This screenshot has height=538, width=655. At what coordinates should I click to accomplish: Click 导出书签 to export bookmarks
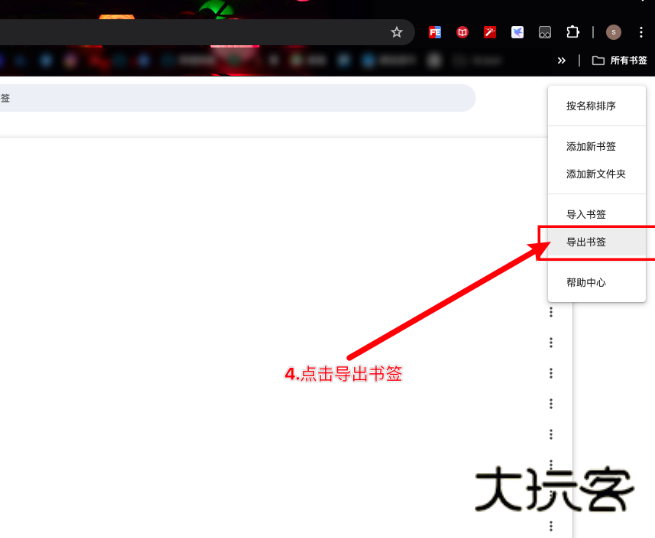(x=586, y=242)
